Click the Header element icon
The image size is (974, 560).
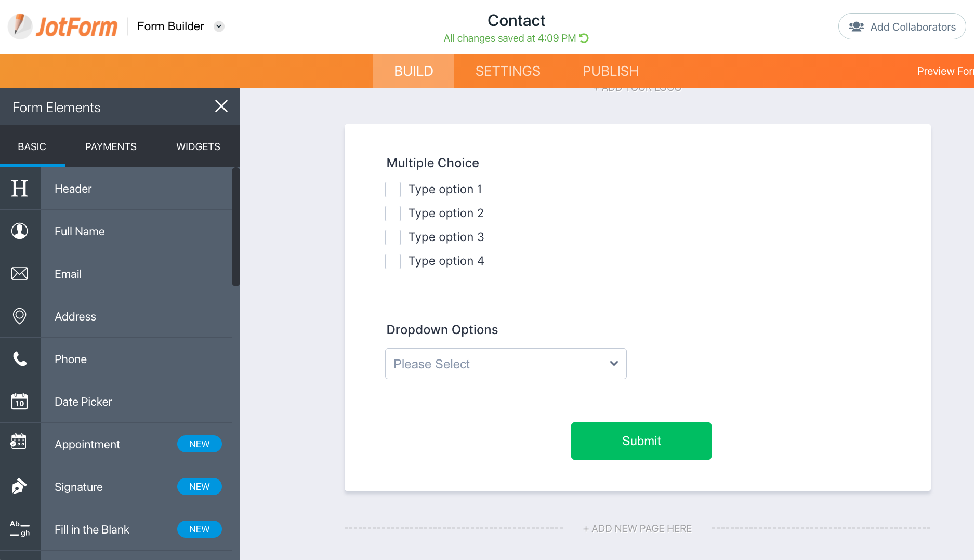point(20,189)
